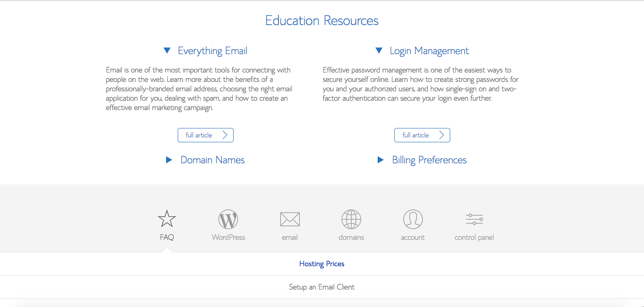Select the account person icon
Screen dimensions: 644x307
[413, 219]
